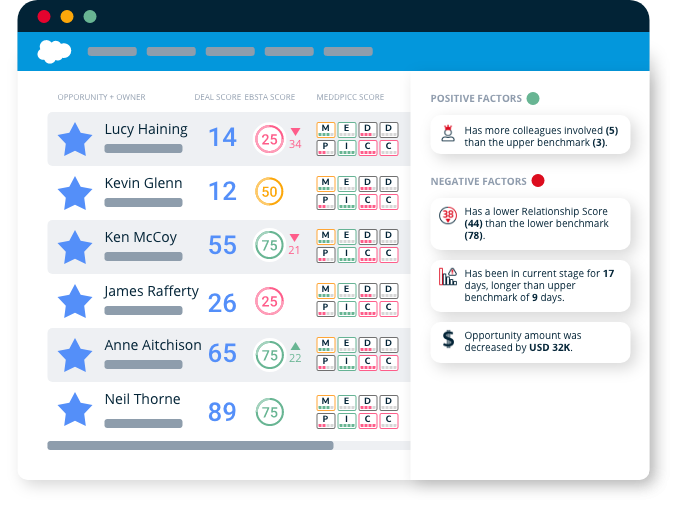Sort by the Ebsta Score column header
This screenshot has height=508, width=677.
[270, 97]
